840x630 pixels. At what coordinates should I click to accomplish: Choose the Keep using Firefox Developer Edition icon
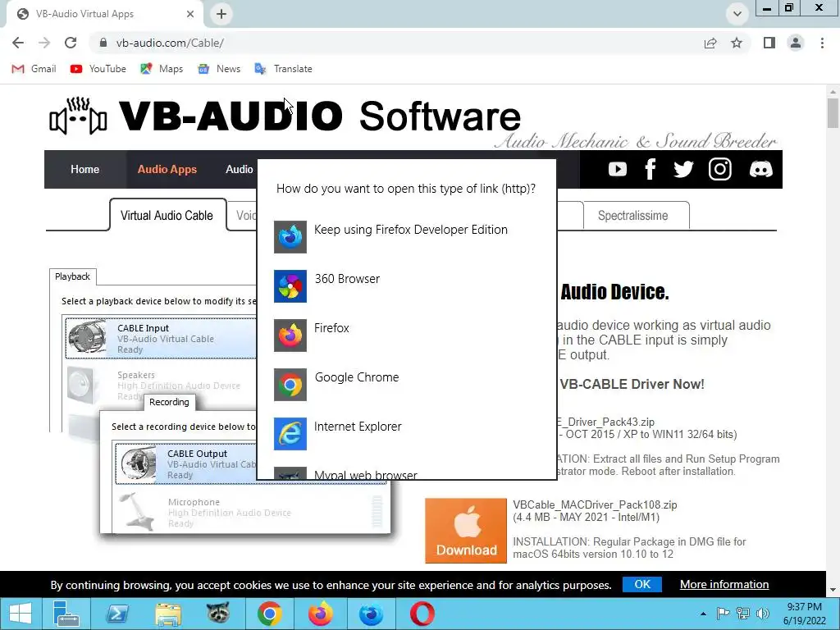click(290, 237)
